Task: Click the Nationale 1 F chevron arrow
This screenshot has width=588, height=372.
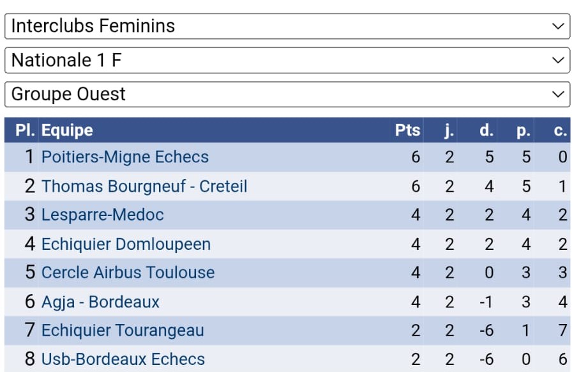Action: point(559,60)
